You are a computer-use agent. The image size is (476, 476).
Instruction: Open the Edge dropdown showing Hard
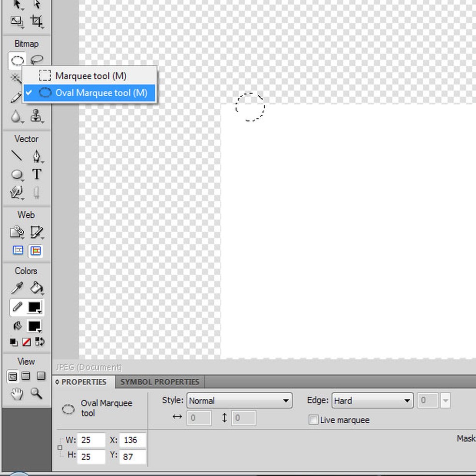[372, 401]
